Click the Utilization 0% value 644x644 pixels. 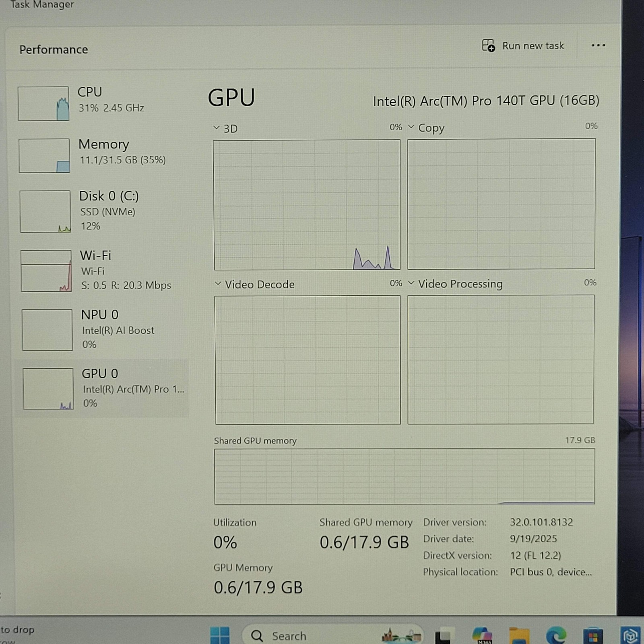225,543
